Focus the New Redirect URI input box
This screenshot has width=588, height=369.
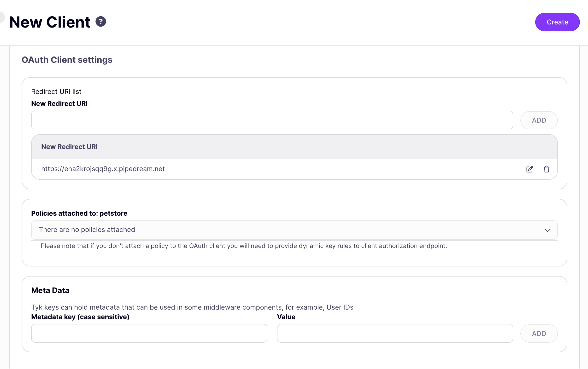269,120
